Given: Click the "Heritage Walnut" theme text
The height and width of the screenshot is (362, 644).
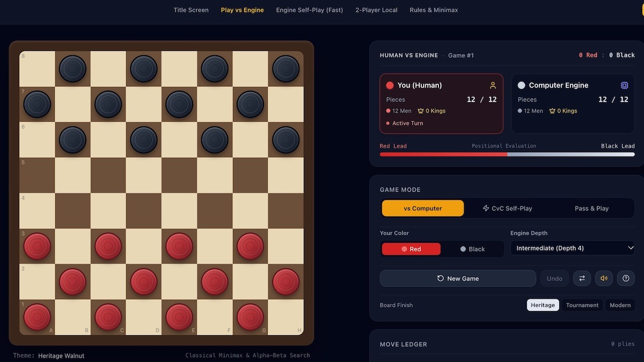Looking at the screenshot, I should (x=61, y=356).
